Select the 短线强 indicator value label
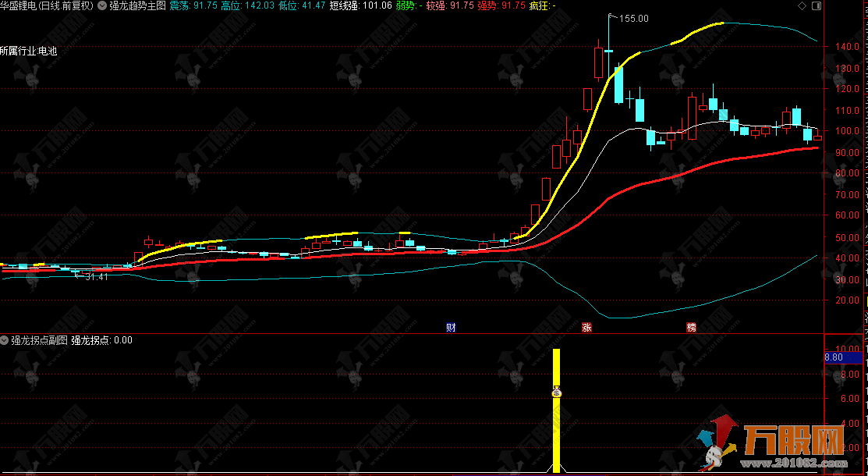The height and width of the screenshot is (476, 868). pyautogui.click(x=360, y=5)
